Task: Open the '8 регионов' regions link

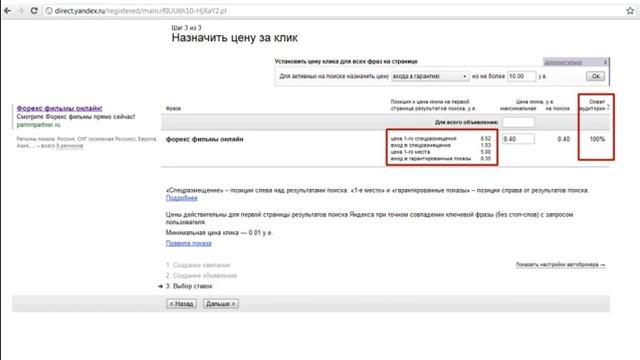Action: [69, 146]
